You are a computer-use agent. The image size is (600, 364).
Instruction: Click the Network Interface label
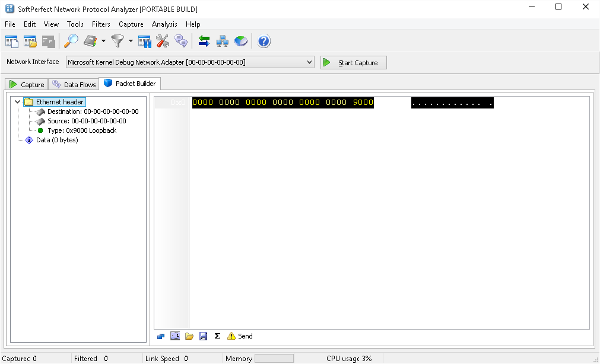[x=33, y=62]
